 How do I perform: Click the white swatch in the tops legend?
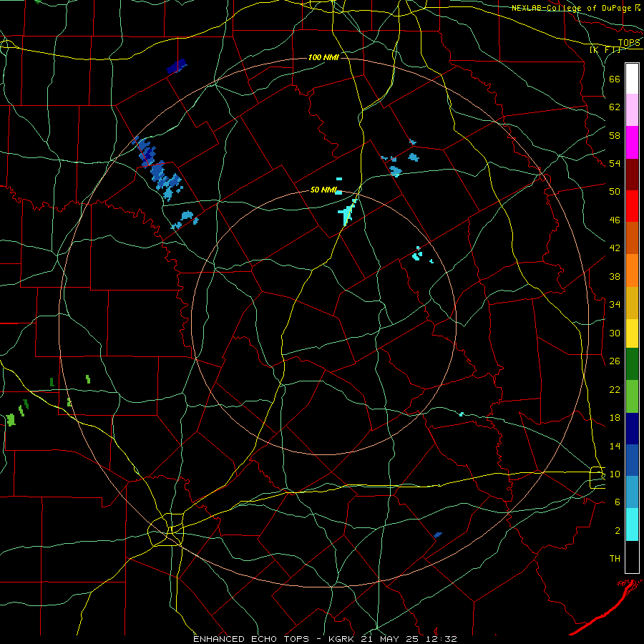pos(632,79)
